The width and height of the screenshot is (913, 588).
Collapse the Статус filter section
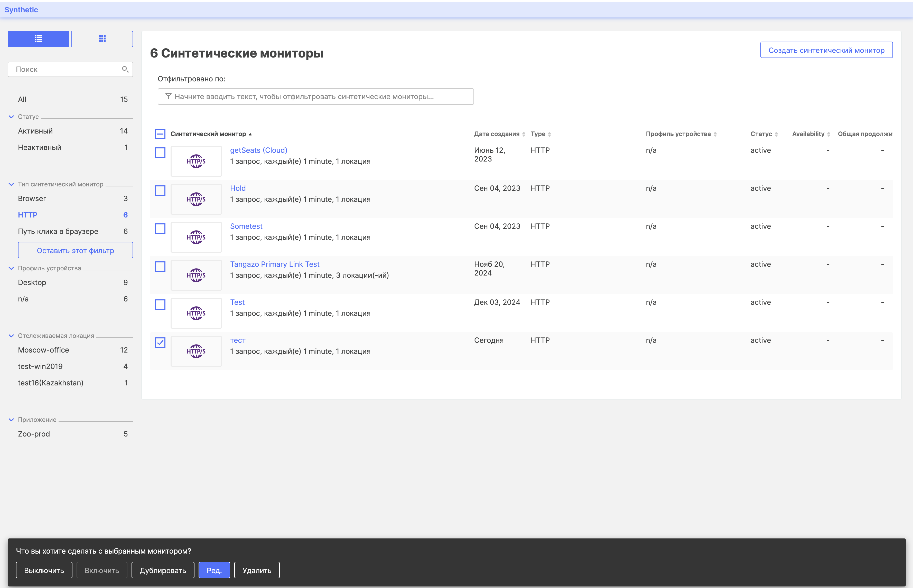[x=12, y=117]
